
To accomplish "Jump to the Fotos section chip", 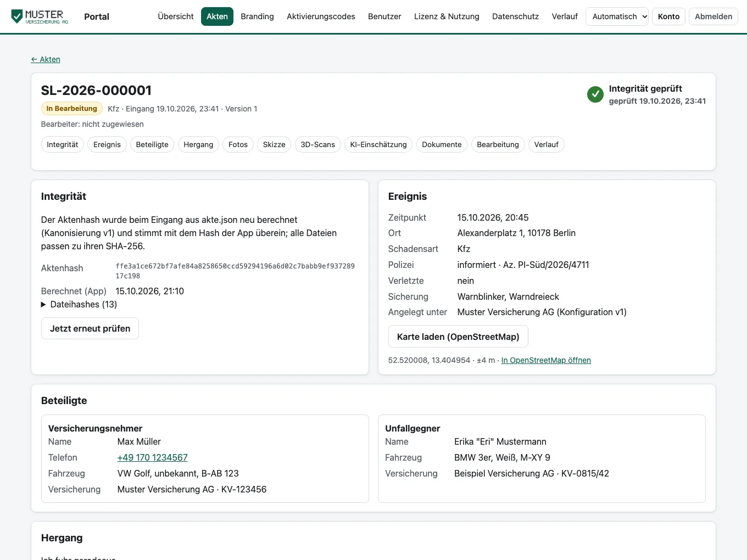I will tap(238, 144).
